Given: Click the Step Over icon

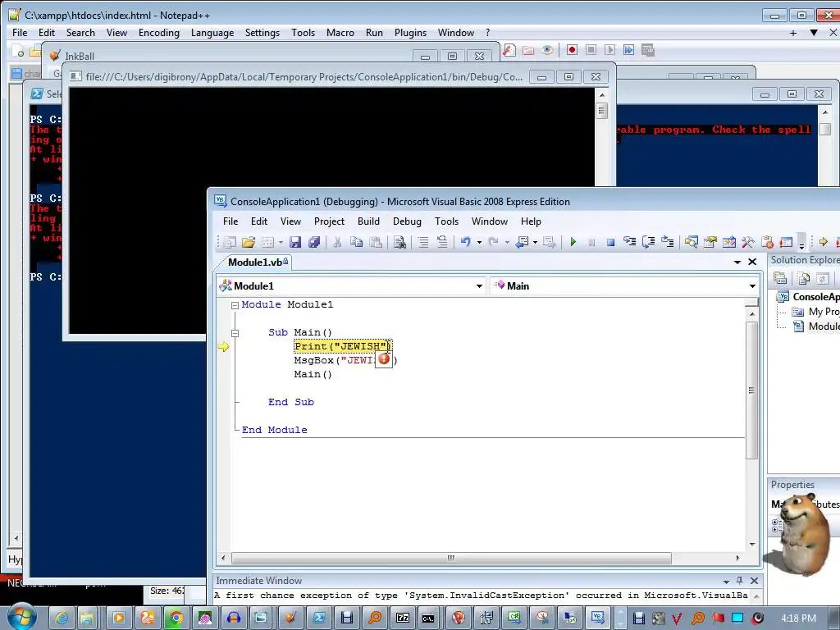Looking at the screenshot, I should [x=649, y=242].
